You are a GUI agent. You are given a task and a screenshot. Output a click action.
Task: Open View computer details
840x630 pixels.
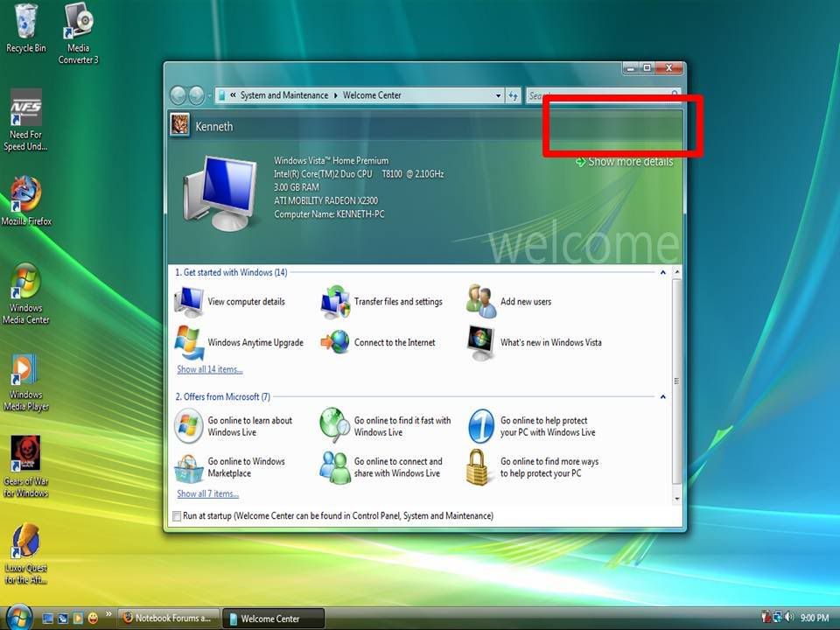(230, 302)
